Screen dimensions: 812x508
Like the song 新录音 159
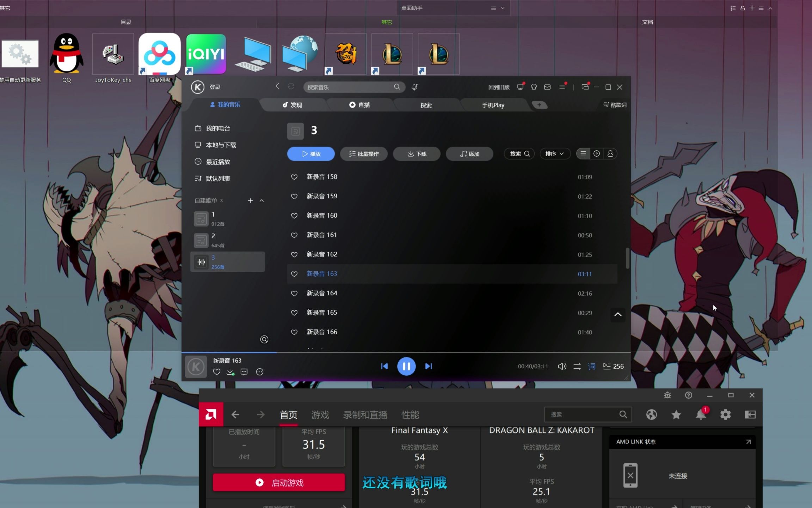[x=294, y=196]
